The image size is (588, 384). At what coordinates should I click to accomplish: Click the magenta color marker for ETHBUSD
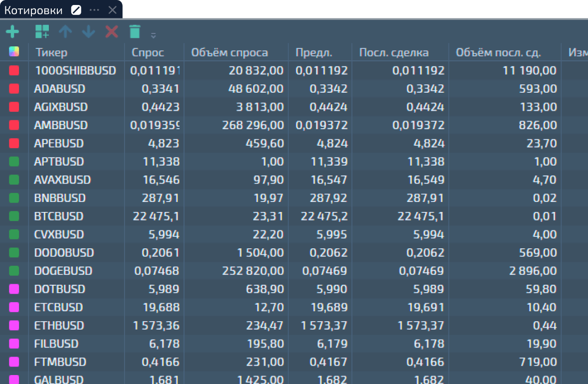[14, 326]
